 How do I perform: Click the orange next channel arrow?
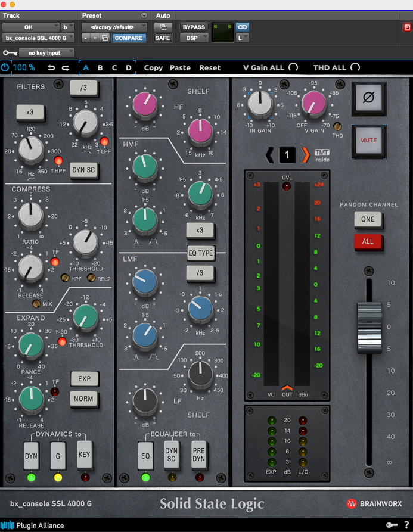(x=306, y=155)
